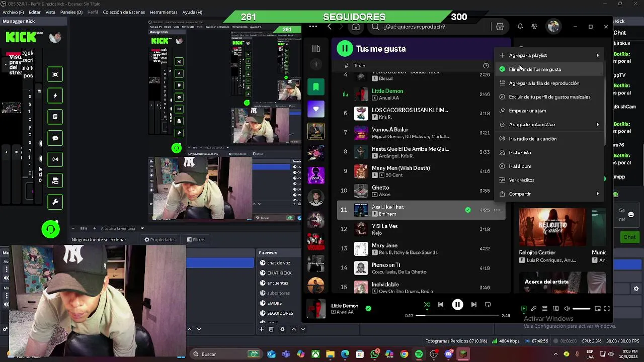Click Kick manager lightning quick actions icon
The image size is (644, 362).
tap(55, 96)
